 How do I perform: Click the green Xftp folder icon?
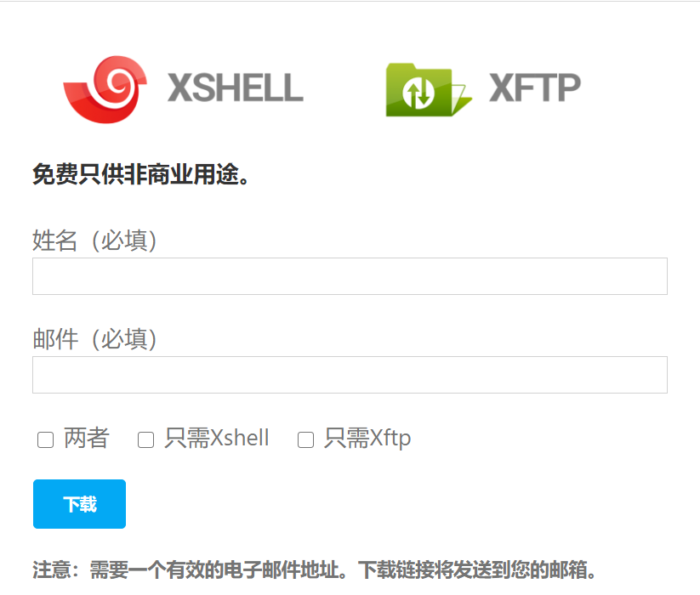pos(429,90)
